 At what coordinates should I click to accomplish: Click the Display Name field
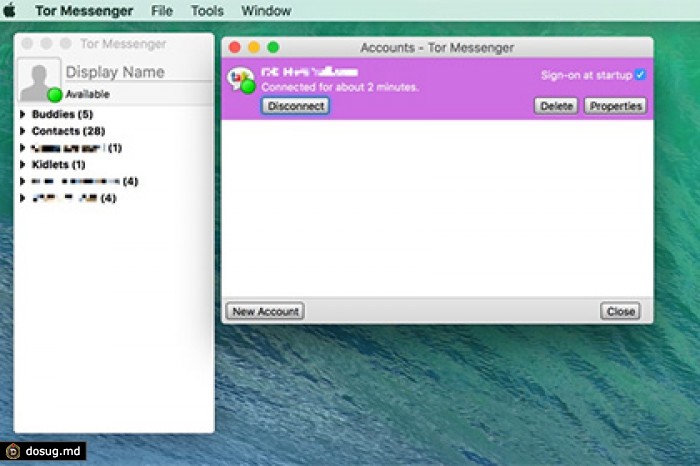click(138, 72)
